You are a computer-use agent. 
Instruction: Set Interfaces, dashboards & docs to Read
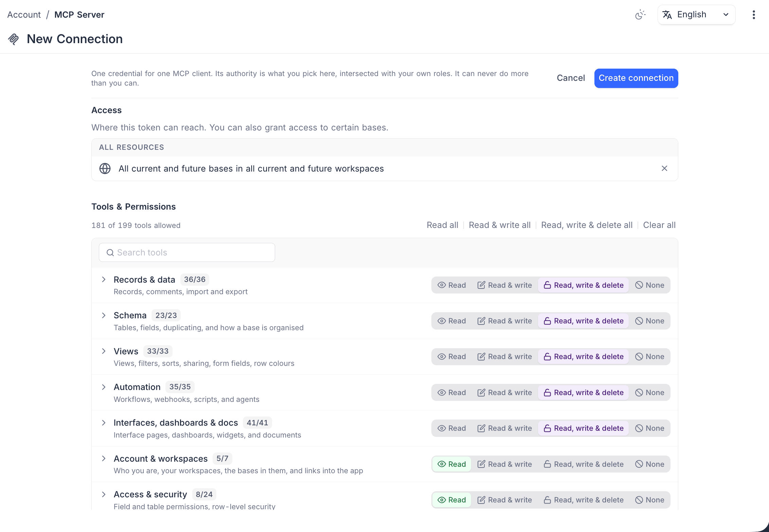coord(452,428)
